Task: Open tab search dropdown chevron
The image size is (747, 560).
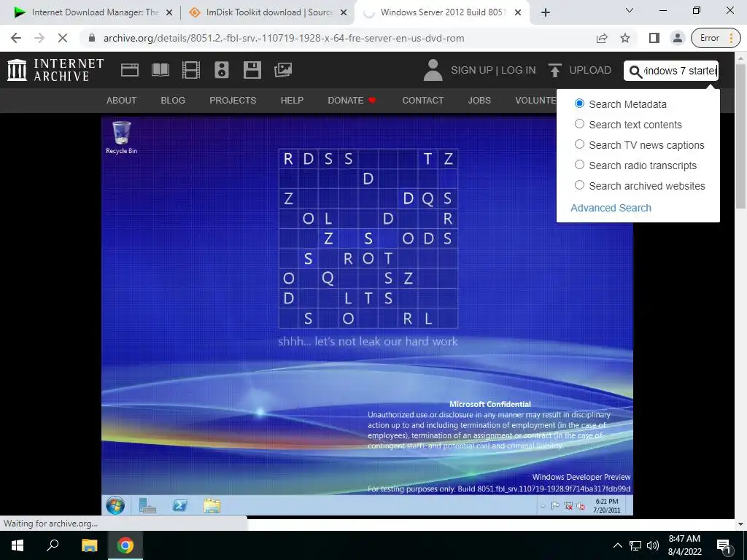Action: (630, 10)
